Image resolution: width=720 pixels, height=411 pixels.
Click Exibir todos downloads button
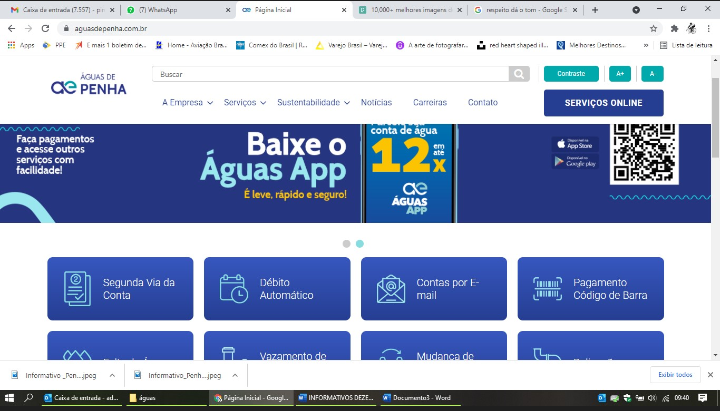[675, 375]
